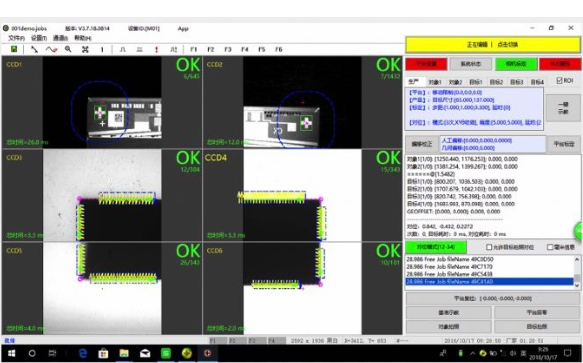Screen dimensions: 583x363
Task: Click the F3 toolbar shortcut
Action: pyautogui.click(x=228, y=49)
